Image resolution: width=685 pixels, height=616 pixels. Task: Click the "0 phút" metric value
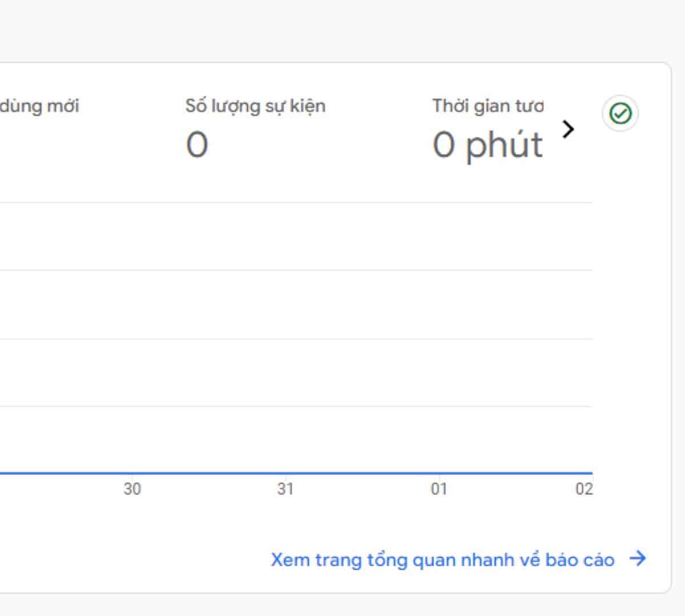pyautogui.click(x=487, y=145)
